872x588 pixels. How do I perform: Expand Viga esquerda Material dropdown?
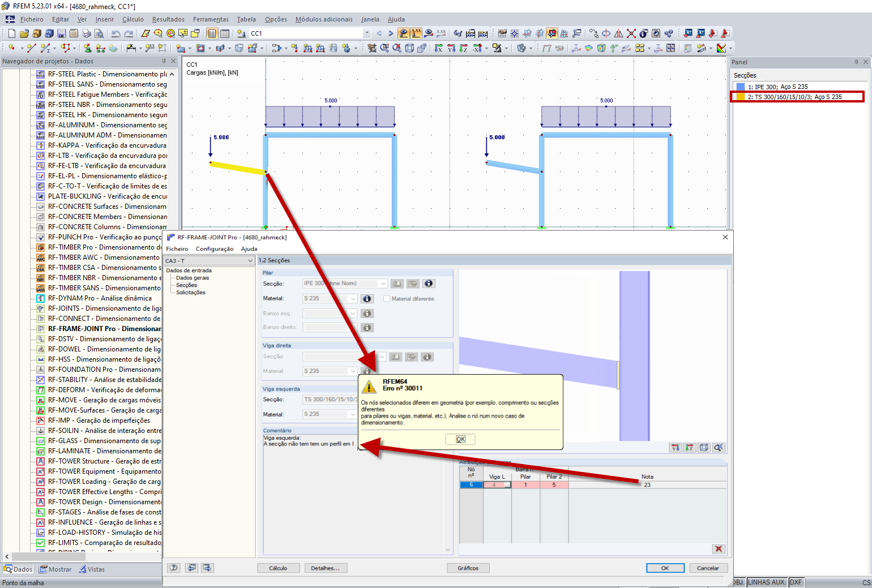pyautogui.click(x=353, y=414)
